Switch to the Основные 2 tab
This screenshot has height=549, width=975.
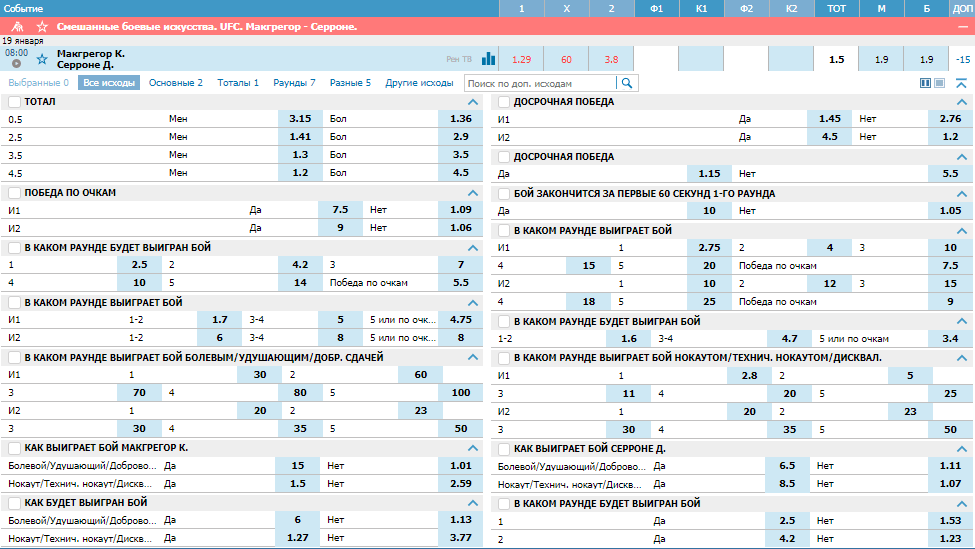tap(176, 83)
